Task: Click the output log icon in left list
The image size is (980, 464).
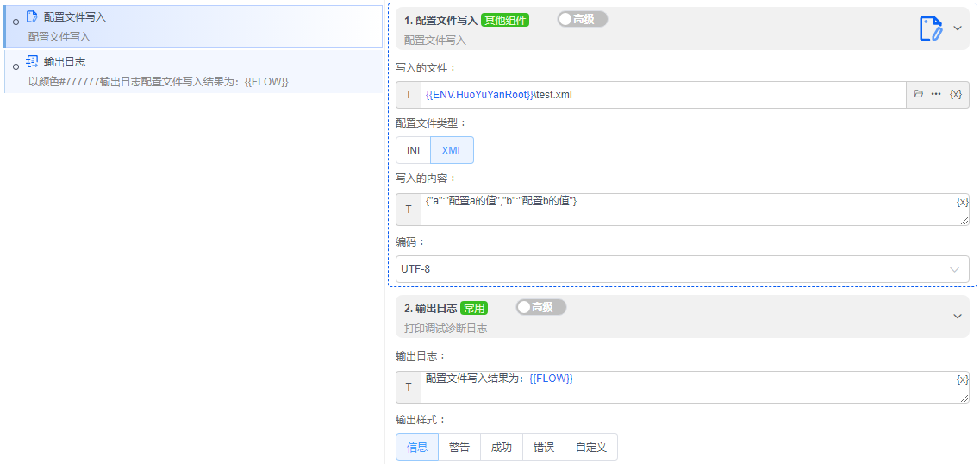Action: pos(32,61)
